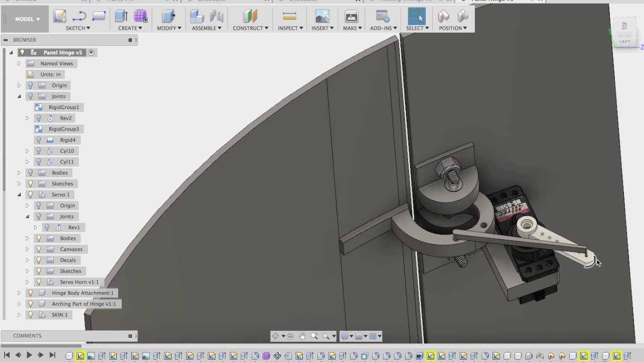
Task: Click the purple Create Form icon
Action: [140, 16]
